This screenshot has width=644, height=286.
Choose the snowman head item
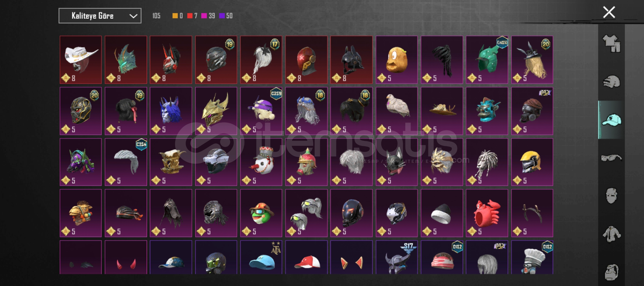point(261,162)
